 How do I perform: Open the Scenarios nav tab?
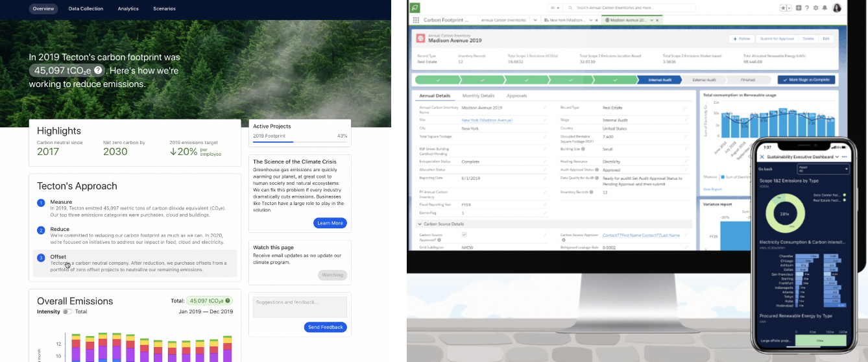point(164,9)
